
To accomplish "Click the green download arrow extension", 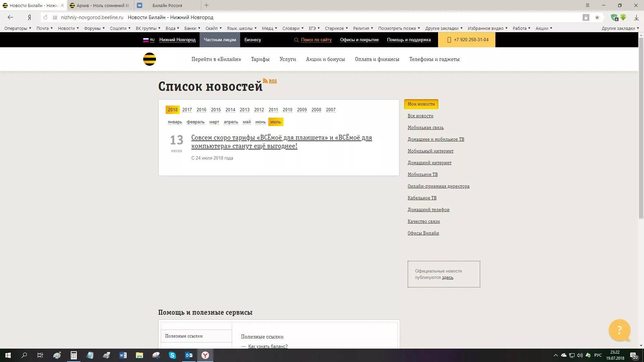I will tap(623, 17).
